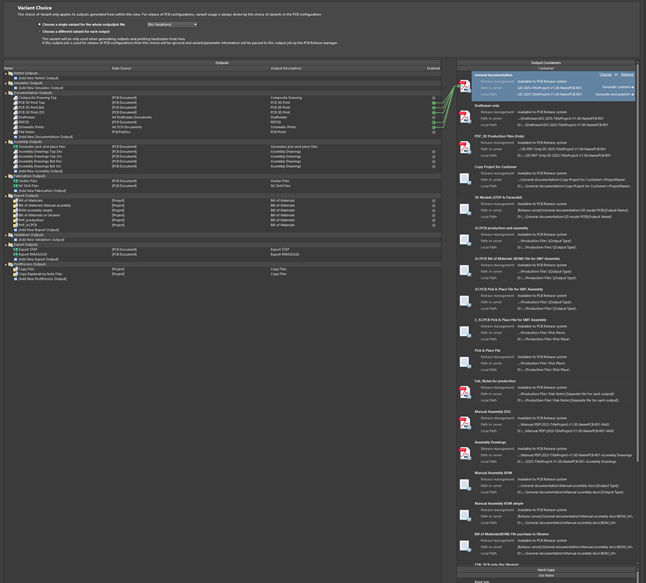Select the Gerber Files output row
Image resolution: width=646 pixels, height=583 pixels.
30,181
